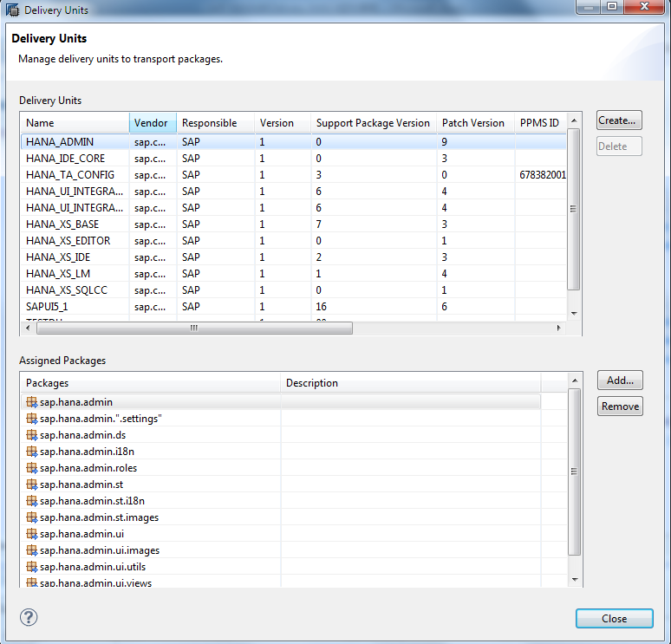The height and width of the screenshot is (644, 671).
Task: Create a new delivery unit
Action: [619, 120]
